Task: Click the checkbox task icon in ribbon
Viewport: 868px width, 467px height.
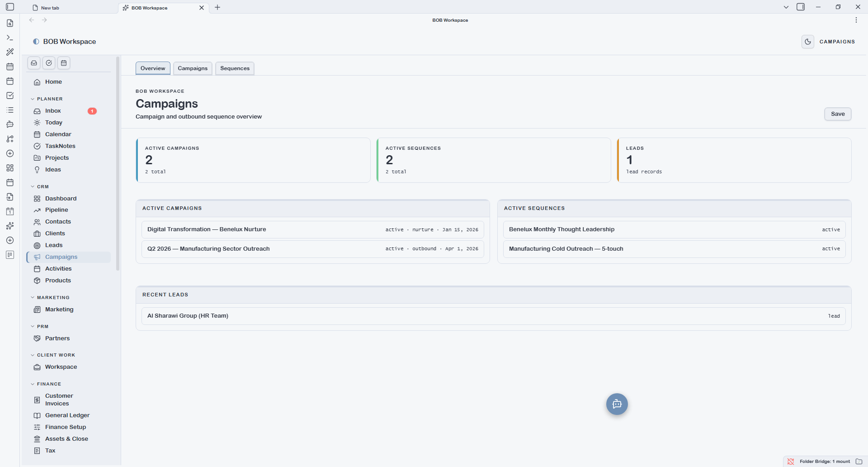Action: pyautogui.click(x=10, y=95)
